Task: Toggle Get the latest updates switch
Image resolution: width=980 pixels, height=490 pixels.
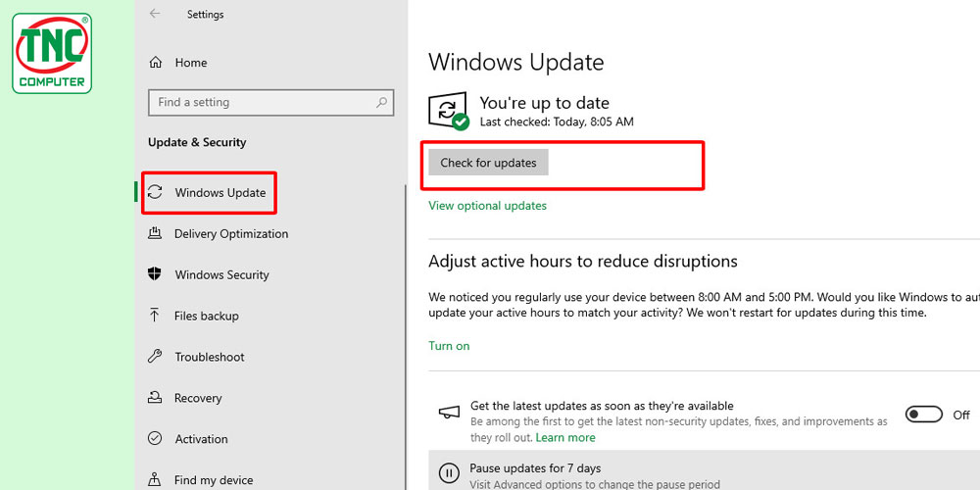Action: tap(924, 415)
